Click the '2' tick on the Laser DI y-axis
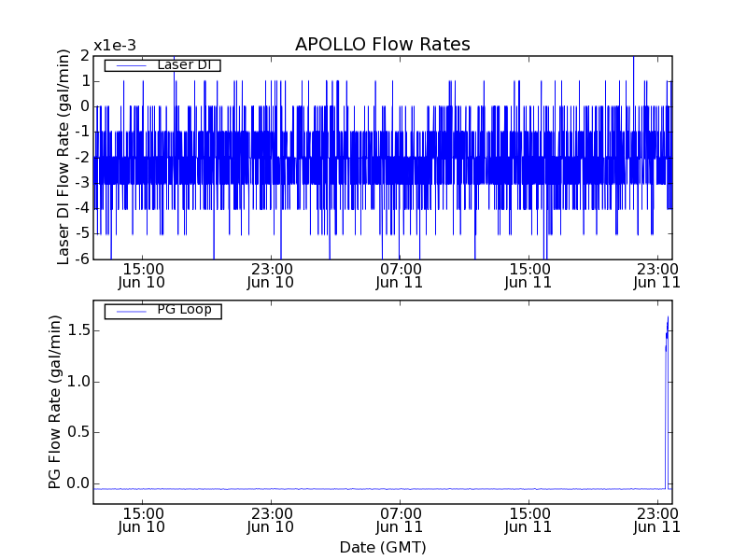The height and width of the screenshot is (560, 747). [x=85, y=56]
